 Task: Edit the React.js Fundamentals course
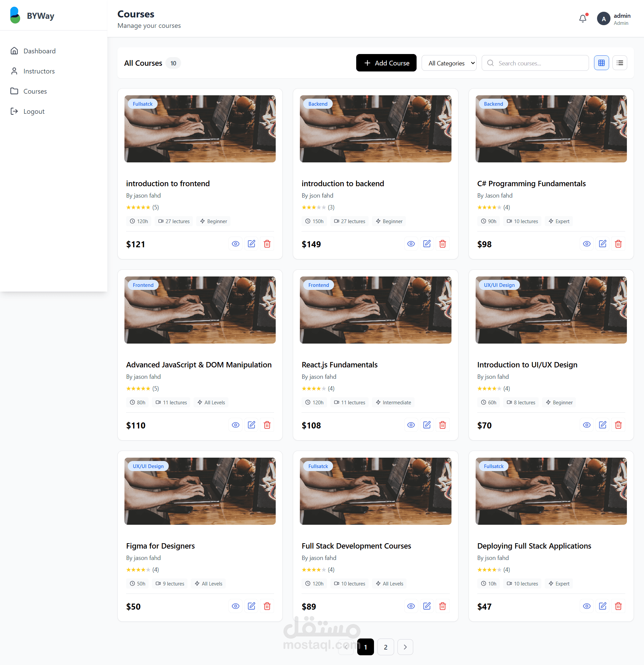click(x=427, y=425)
